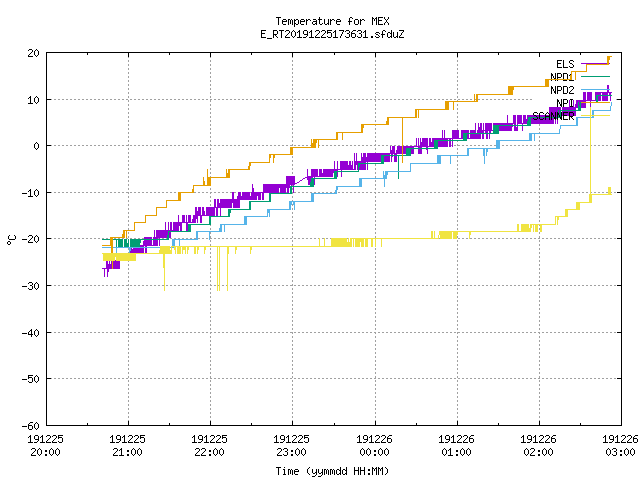Click the x-axis tick label 191226 03:00

click(x=620, y=446)
